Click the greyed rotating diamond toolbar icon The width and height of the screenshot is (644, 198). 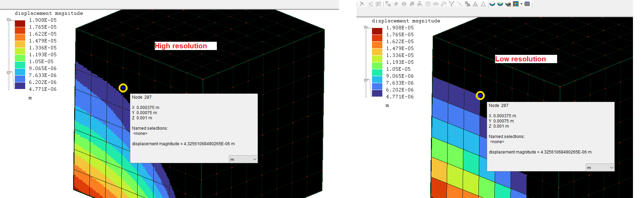[x=396, y=4]
